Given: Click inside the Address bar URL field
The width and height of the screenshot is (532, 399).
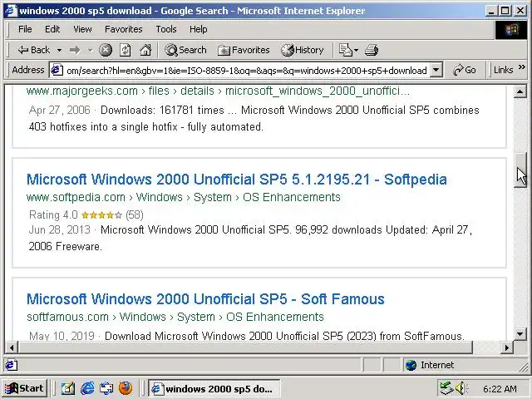Looking at the screenshot, I should pos(246,70).
